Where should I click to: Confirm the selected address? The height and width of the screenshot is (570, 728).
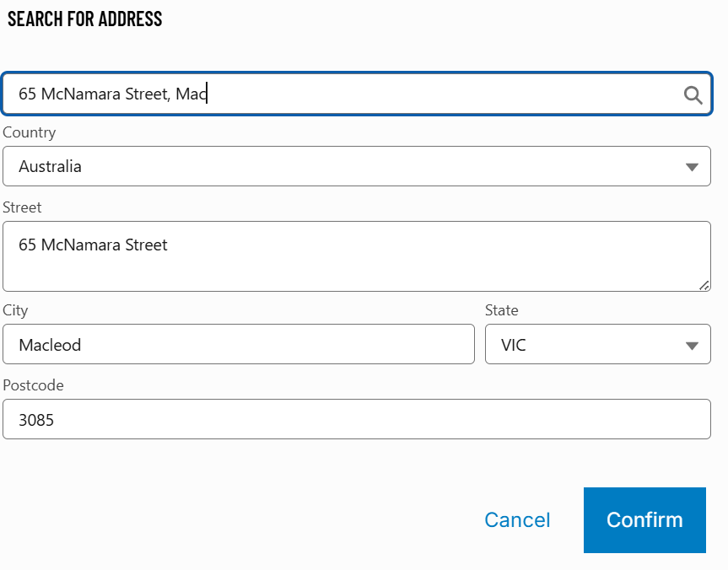(644, 520)
